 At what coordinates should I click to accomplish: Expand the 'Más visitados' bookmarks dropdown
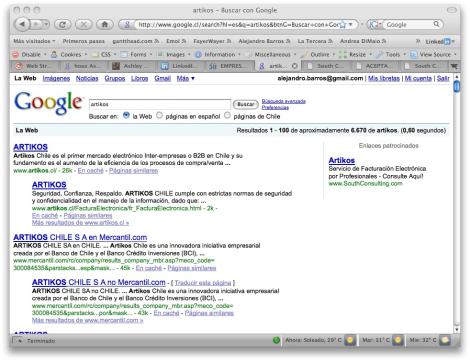34,41
